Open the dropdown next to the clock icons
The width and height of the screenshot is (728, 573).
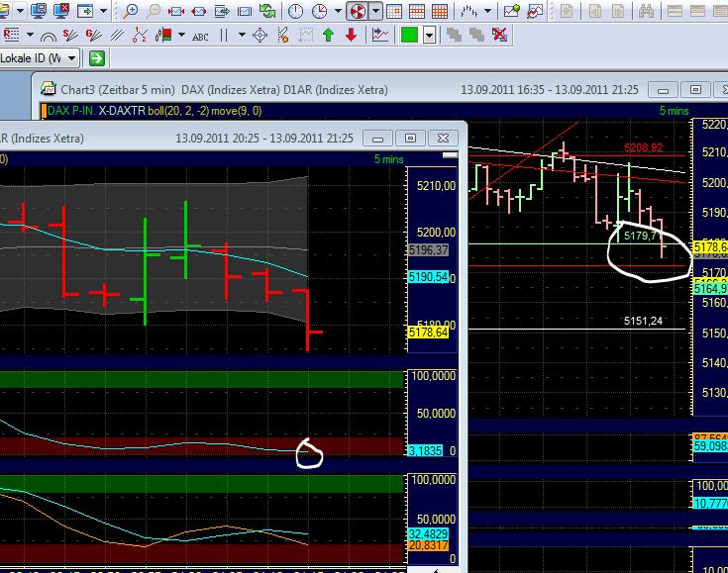click(x=338, y=11)
